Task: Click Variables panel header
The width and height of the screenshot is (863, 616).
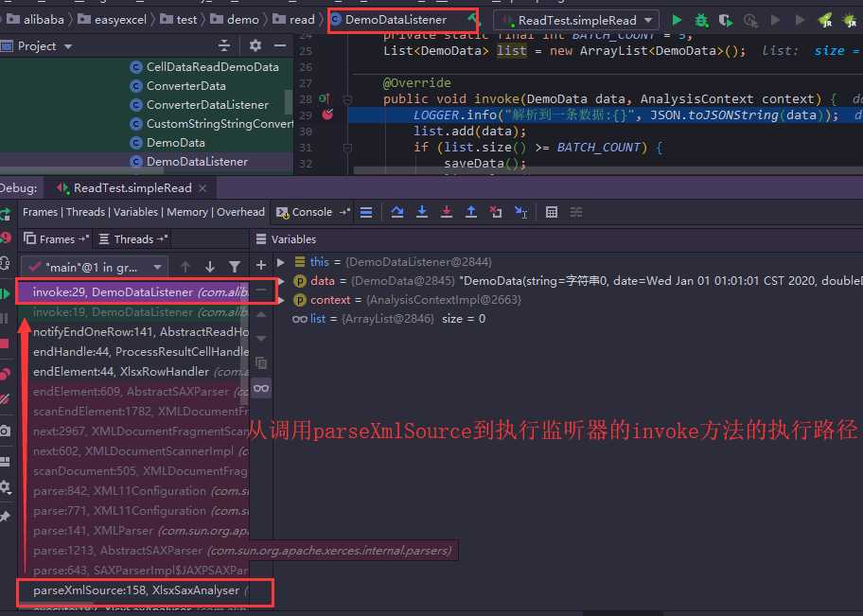Action: [x=286, y=239]
